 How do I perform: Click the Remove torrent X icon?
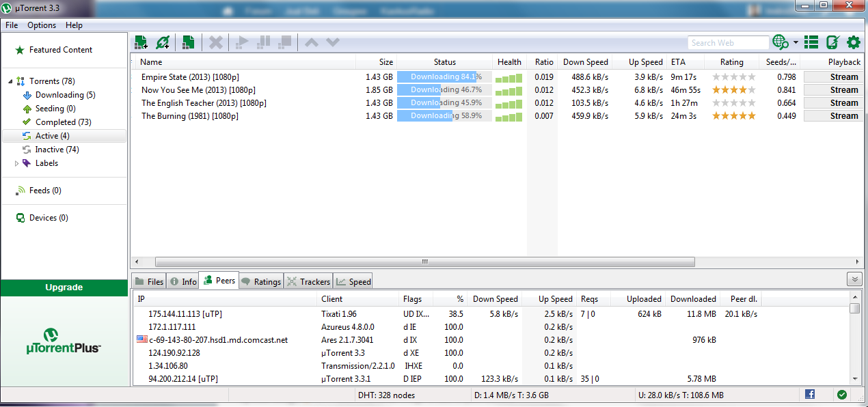click(216, 42)
